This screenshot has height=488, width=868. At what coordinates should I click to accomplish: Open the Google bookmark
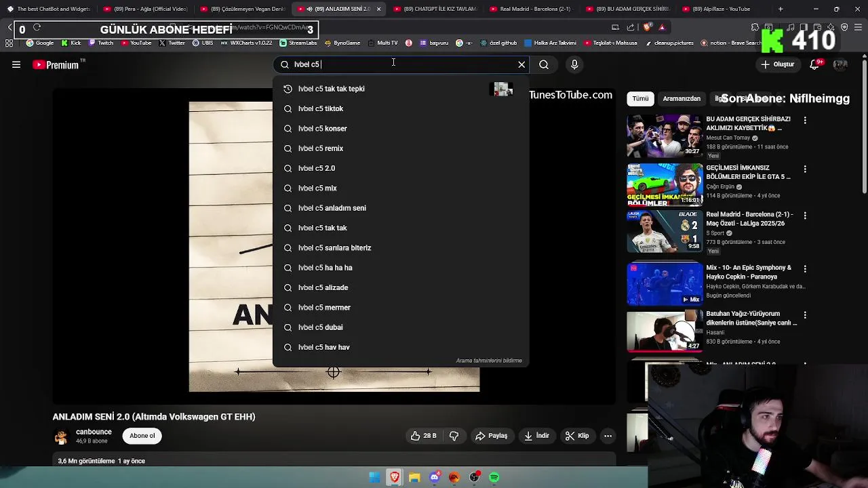(40, 43)
